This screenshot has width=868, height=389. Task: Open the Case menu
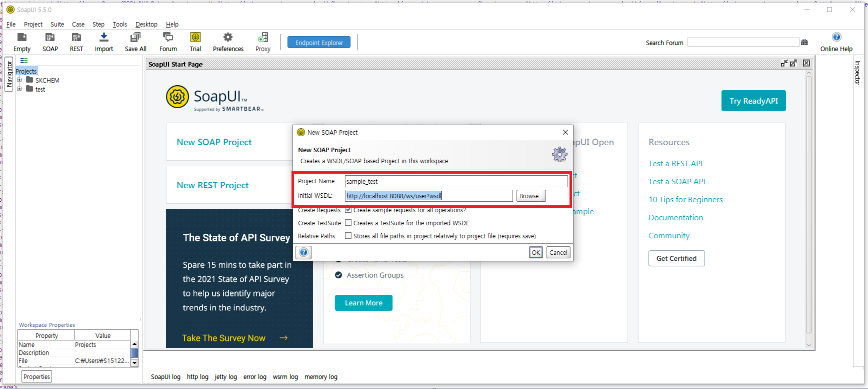click(x=78, y=24)
